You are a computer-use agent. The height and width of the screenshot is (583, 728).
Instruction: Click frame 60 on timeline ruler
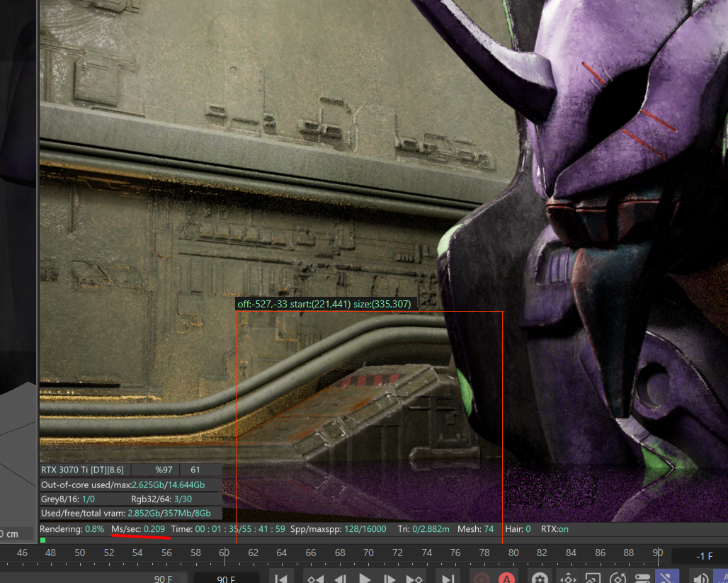(x=224, y=553)
